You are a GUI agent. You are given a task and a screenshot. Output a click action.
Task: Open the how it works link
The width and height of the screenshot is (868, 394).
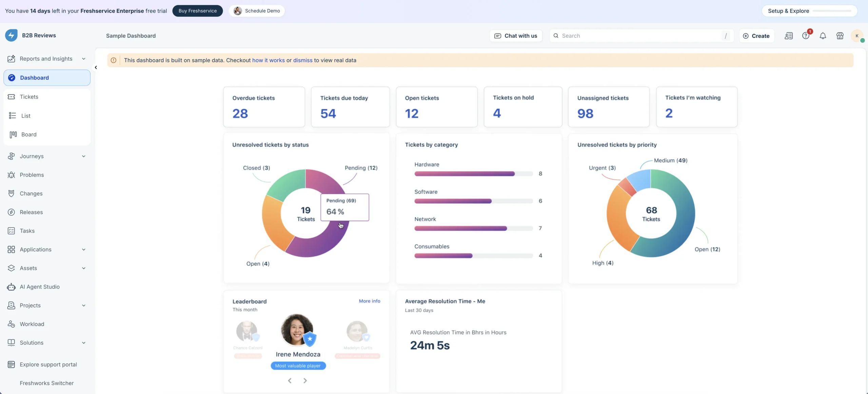tap(268, 60)
